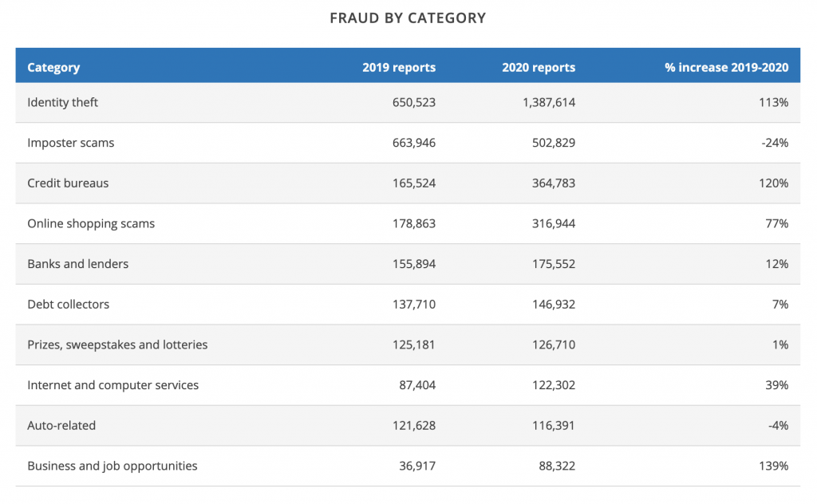This screenshot has height=504, width=817.
Task: Select the Auto-related row label
Action: tap(61, 425)
